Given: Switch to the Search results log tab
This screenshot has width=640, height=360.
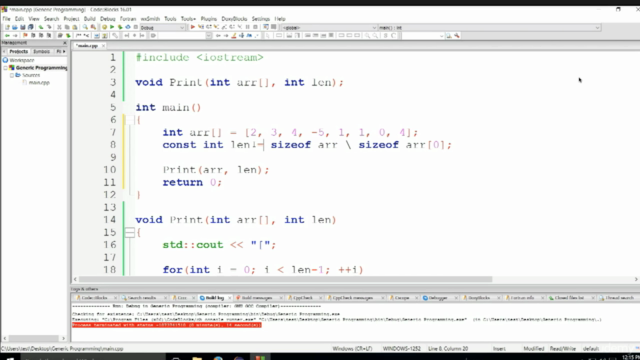Looking at the screenshot, I should click(x=141, y=298).
